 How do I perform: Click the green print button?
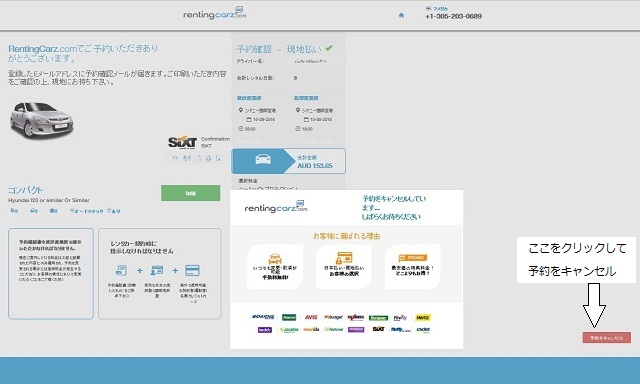(191, 193)
